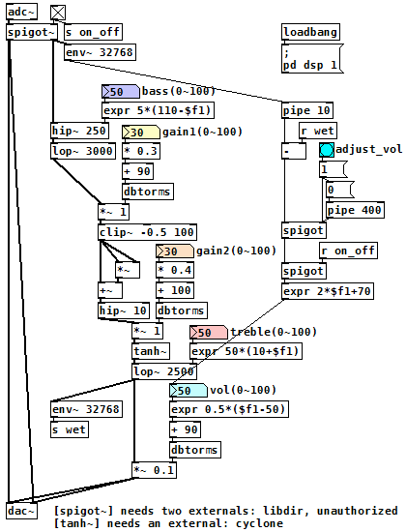
Task: Select the spigot object below r on_off
Action: pos(304,271)
